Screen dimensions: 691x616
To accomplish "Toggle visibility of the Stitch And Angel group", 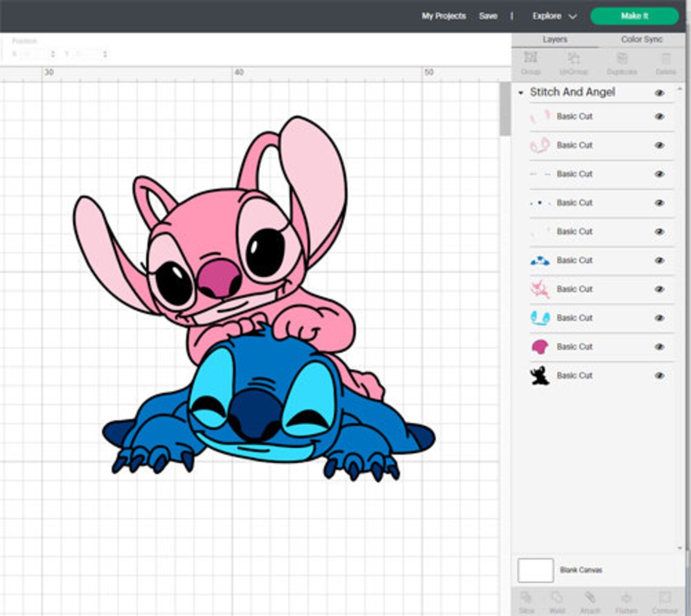I will click(658, 93).
